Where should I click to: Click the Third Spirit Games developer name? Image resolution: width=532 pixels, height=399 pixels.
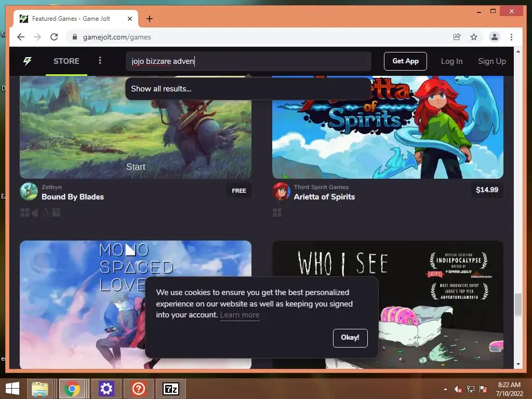point(321,187)
